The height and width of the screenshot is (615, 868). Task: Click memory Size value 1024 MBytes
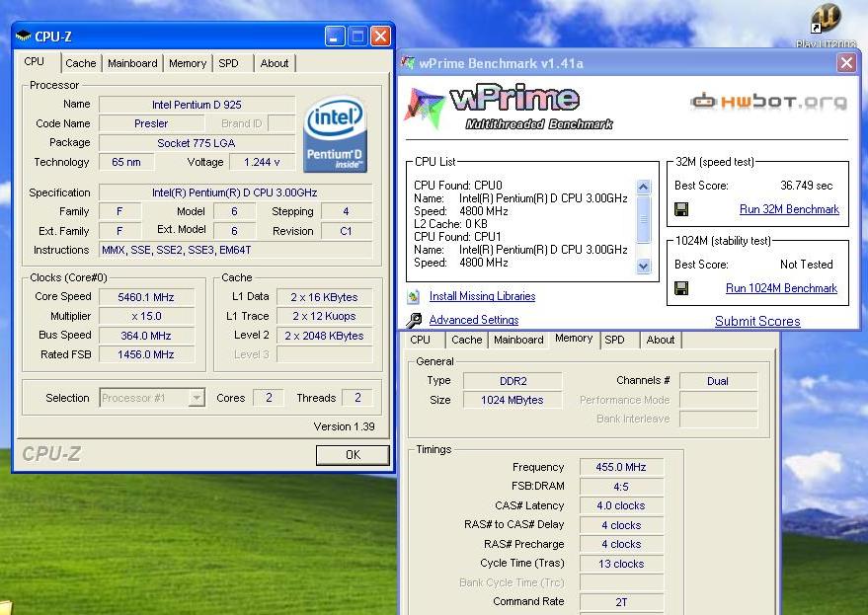pos(513,400)
